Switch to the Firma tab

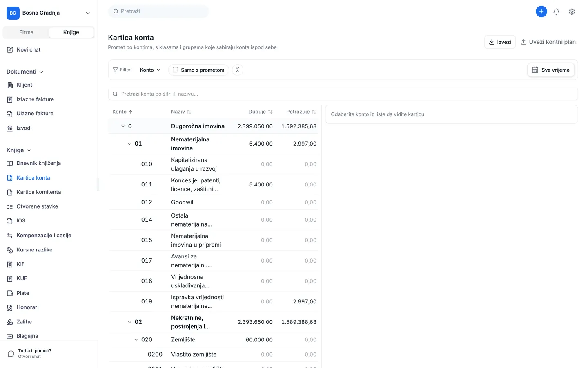[x=26, y=32]
